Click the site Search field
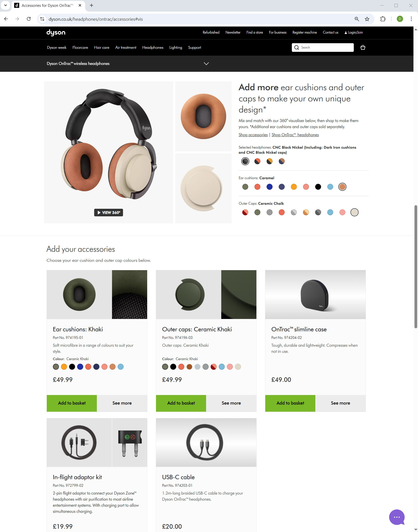The height and width of the screenshot is (532, 418). point(323,48)
